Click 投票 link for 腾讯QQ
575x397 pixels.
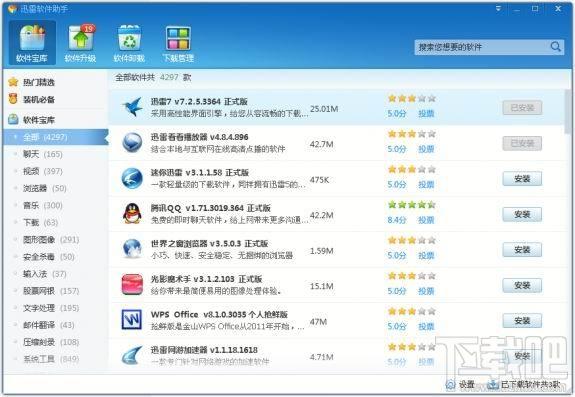[x=426, y=220]
